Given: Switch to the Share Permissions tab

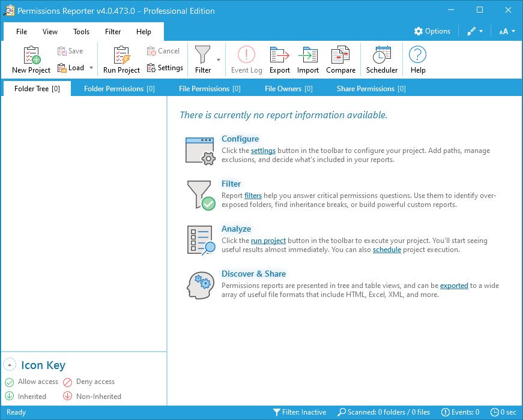Looking at the screenshot, I should [370, 89].
